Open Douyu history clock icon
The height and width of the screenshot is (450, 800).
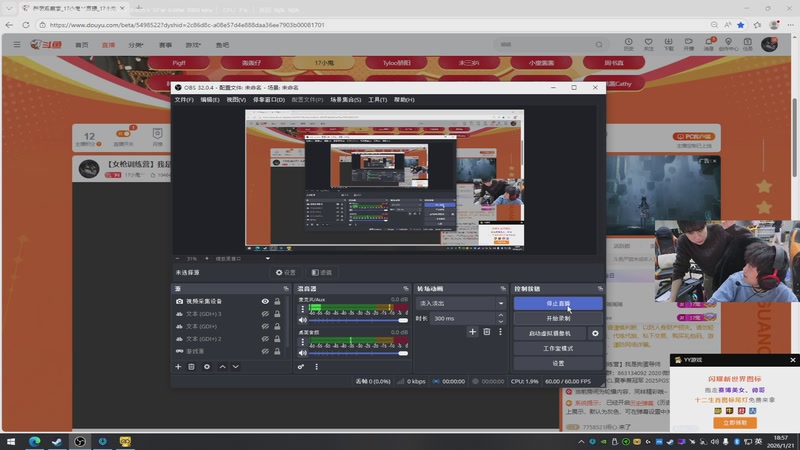point(629,44)
